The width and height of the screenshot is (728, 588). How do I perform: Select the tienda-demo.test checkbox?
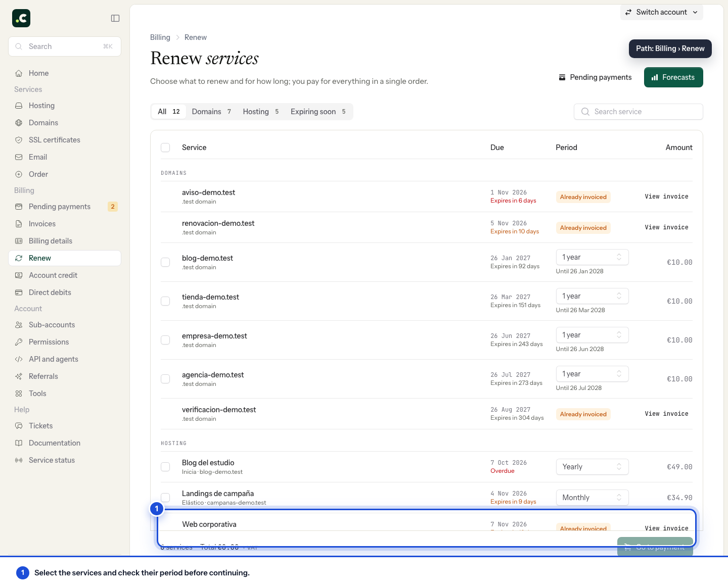pyautogui.click(x=165, y=301)
